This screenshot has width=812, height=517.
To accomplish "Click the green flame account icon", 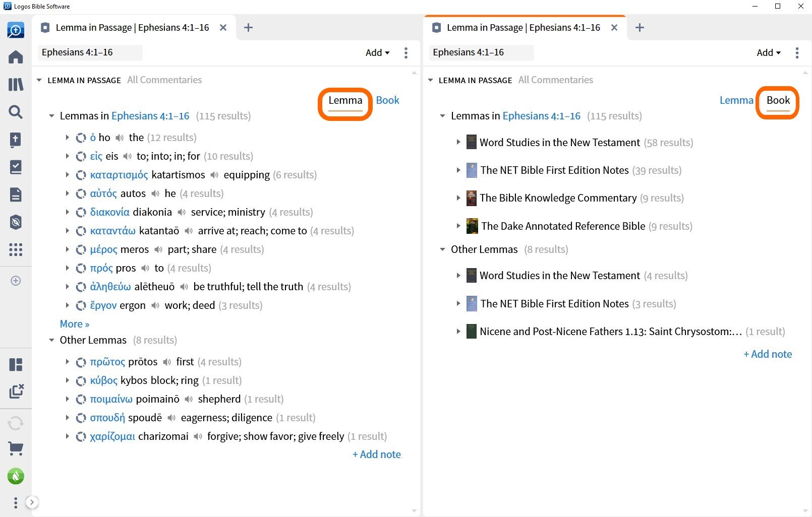I will (16, 476).
